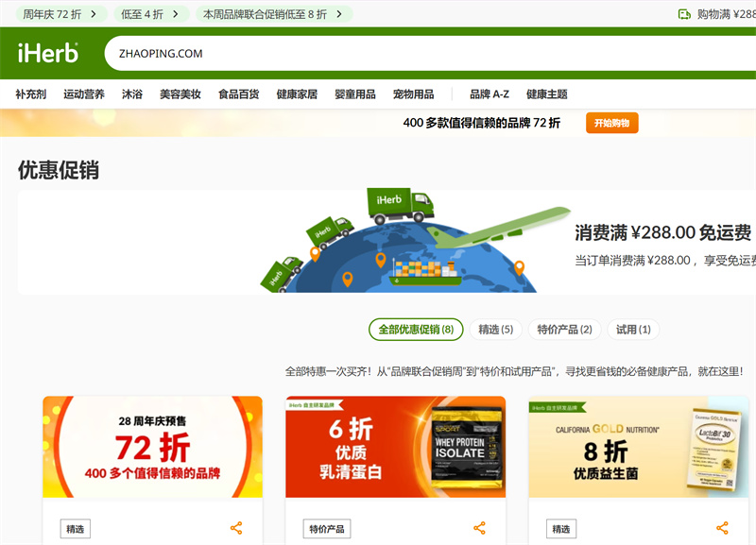Open the 28 周年庆预售 72 折 banner

pos(152,447)
